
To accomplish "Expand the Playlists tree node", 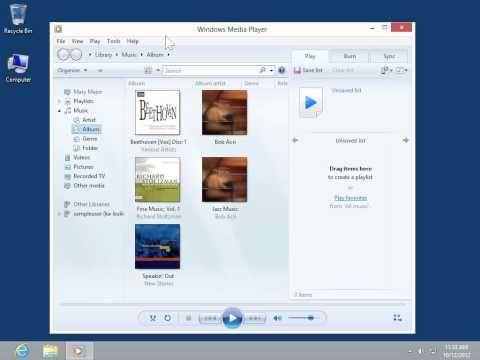I will coord(59,101).
